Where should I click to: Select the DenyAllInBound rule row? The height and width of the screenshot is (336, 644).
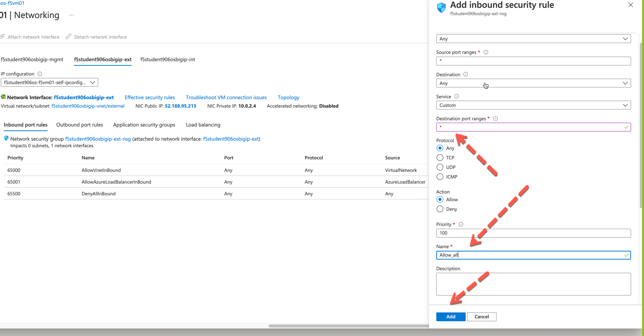216,194
